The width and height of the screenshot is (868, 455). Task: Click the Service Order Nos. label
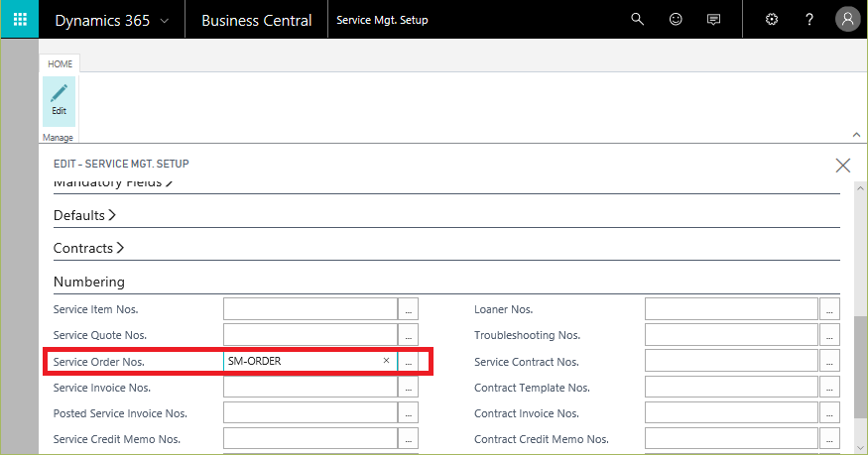(98, 362)
